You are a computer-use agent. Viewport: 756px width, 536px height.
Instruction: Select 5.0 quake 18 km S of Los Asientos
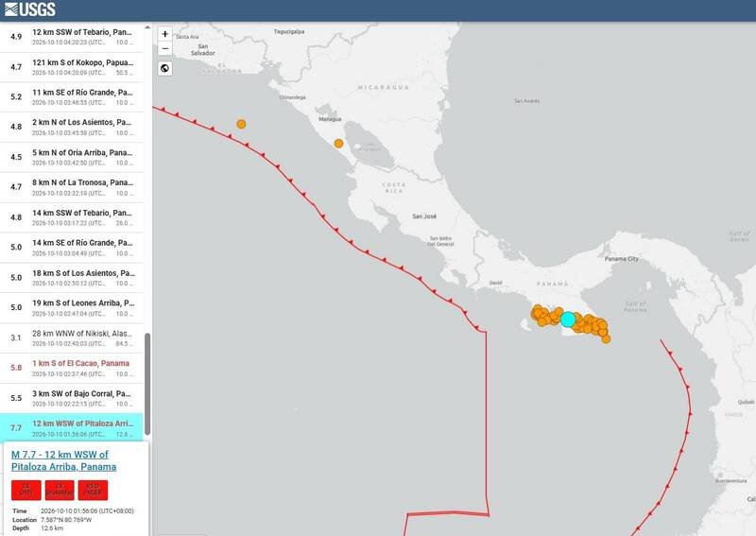pyautogui.click(x=72, y=278)
